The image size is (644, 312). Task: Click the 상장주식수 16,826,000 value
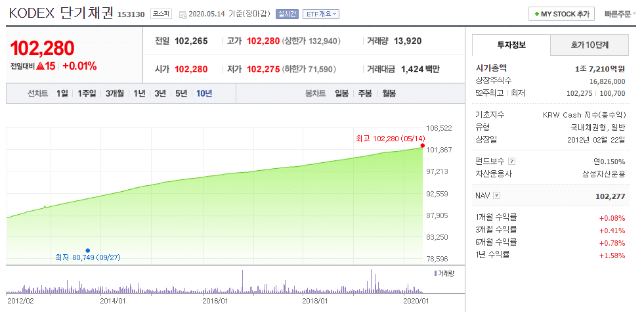coord(607,81)
